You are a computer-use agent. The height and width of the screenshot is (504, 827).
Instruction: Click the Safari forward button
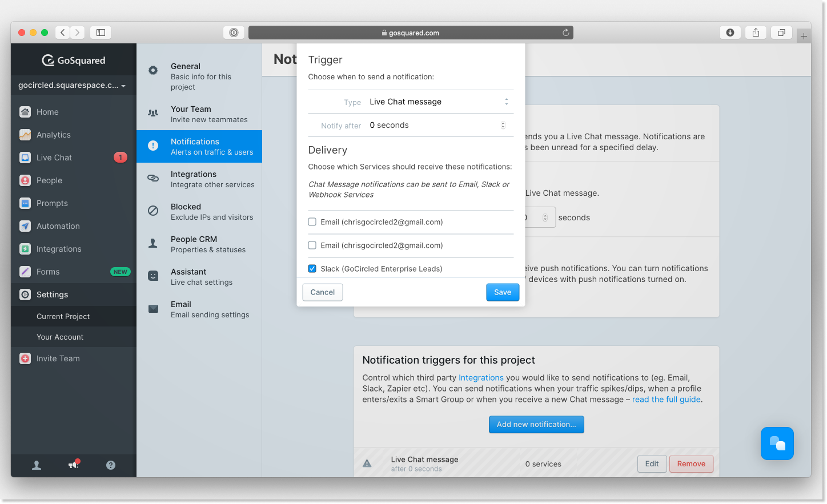[78, 33]
